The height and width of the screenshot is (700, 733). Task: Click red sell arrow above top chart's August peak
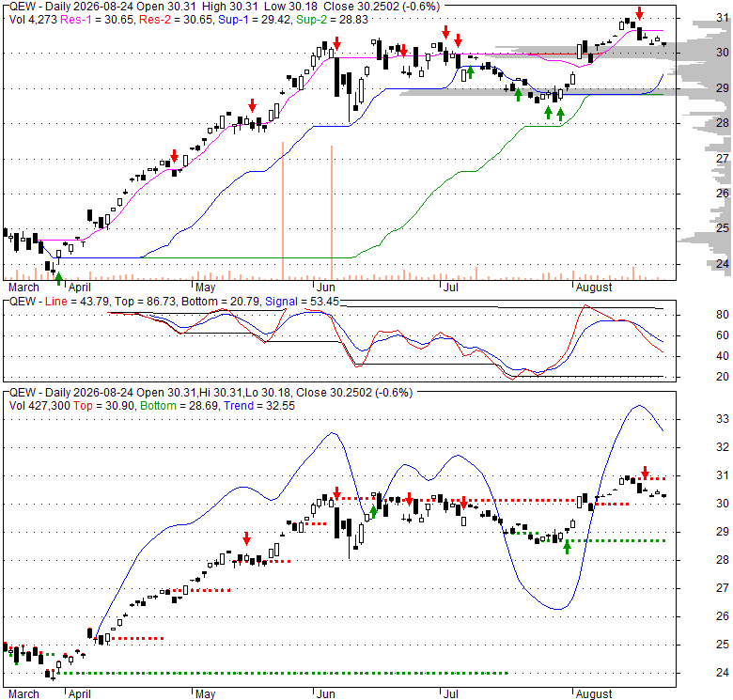click(639, 13)
